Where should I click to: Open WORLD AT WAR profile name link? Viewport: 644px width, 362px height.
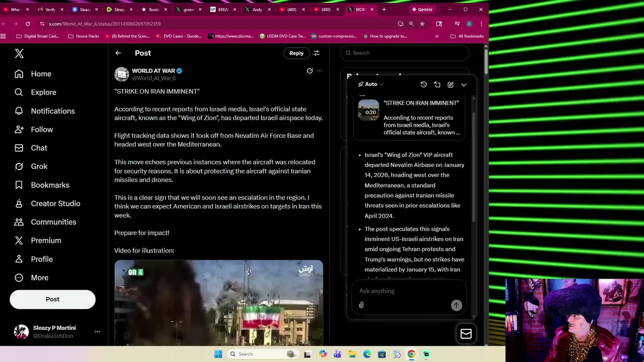[x=153, y=71]
